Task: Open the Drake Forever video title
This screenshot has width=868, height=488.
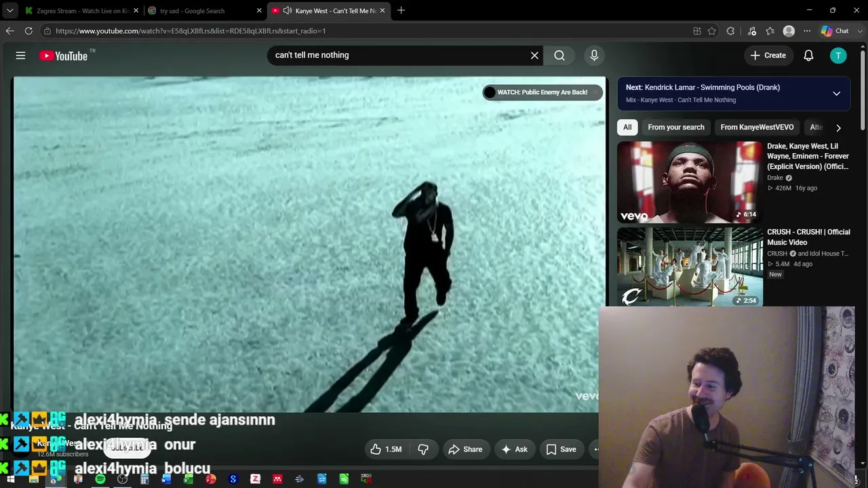Action: coord(808,157)
